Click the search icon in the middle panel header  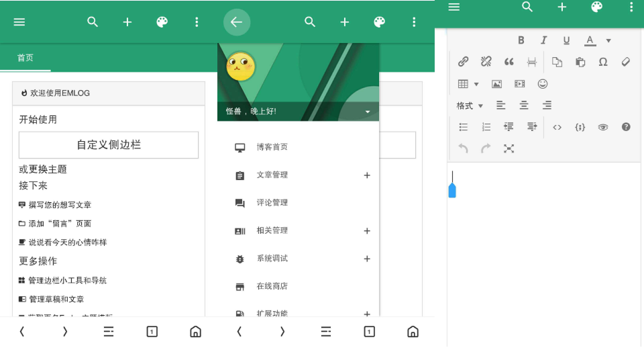(x=310, y=21)
